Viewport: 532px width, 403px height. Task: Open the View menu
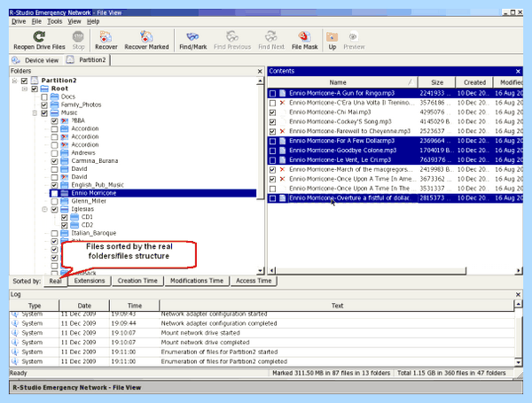click(x=74, y=21)
